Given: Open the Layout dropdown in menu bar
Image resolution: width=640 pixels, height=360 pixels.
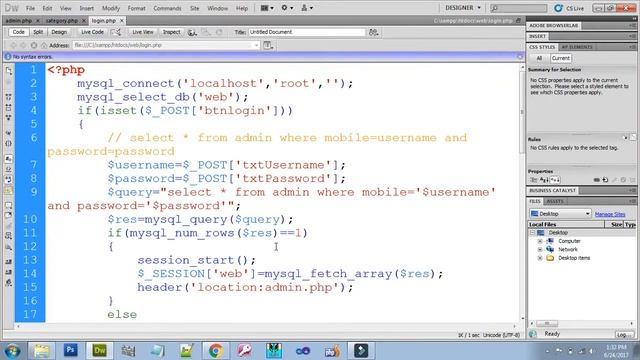Looking at the screenshot, I should coord(267,8).
